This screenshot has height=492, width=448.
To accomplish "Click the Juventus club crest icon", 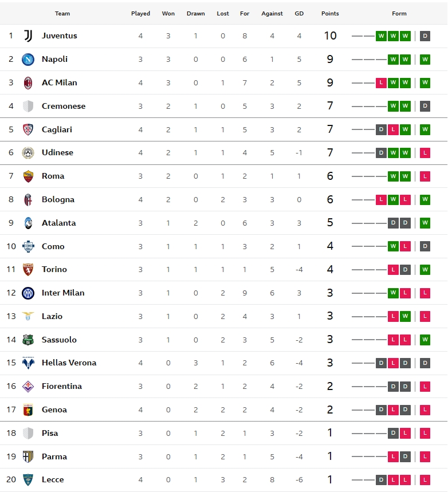I will 28,36.
